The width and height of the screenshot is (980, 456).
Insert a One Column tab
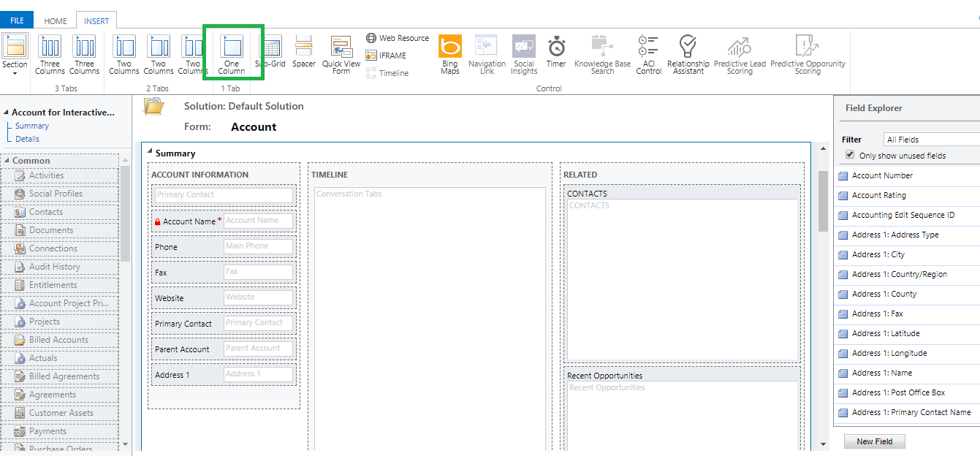(x=232, y=53)
